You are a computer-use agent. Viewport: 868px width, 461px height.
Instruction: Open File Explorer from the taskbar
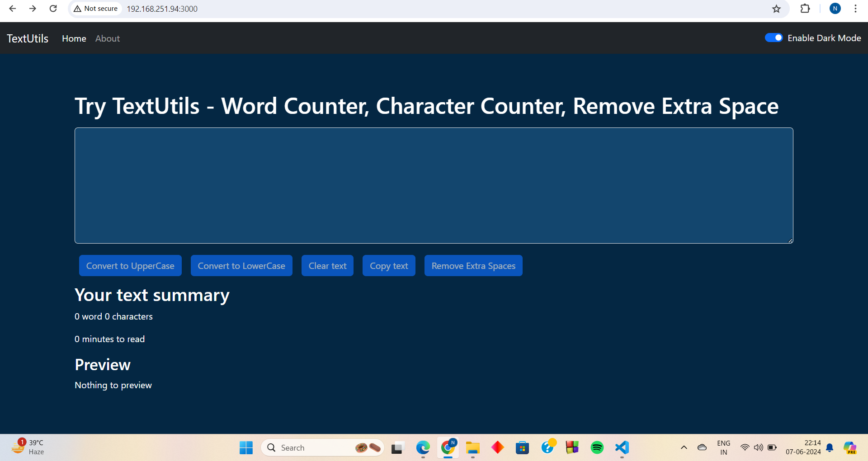click(x=472, y=447)
